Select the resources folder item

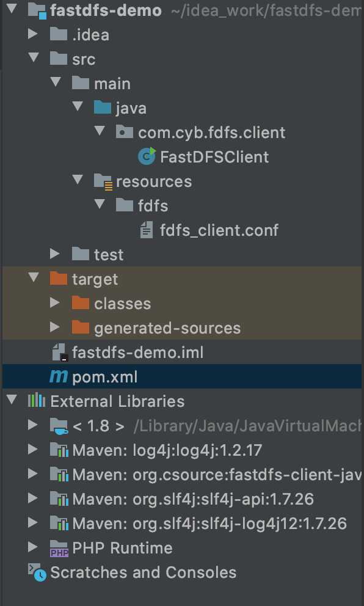tap(153, 181)
